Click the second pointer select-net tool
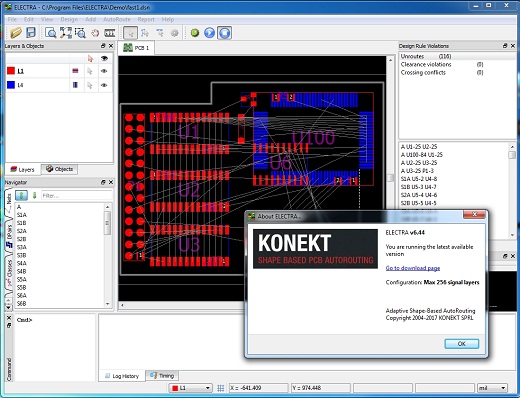The width and height of the screenshot is (520, 398). click(x=145, y=33)
